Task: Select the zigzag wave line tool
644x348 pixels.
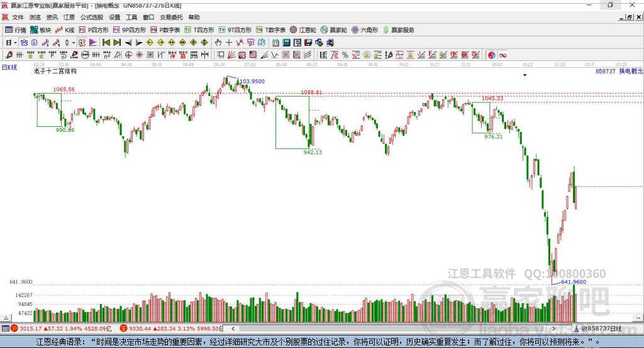Action: (275, 55)
